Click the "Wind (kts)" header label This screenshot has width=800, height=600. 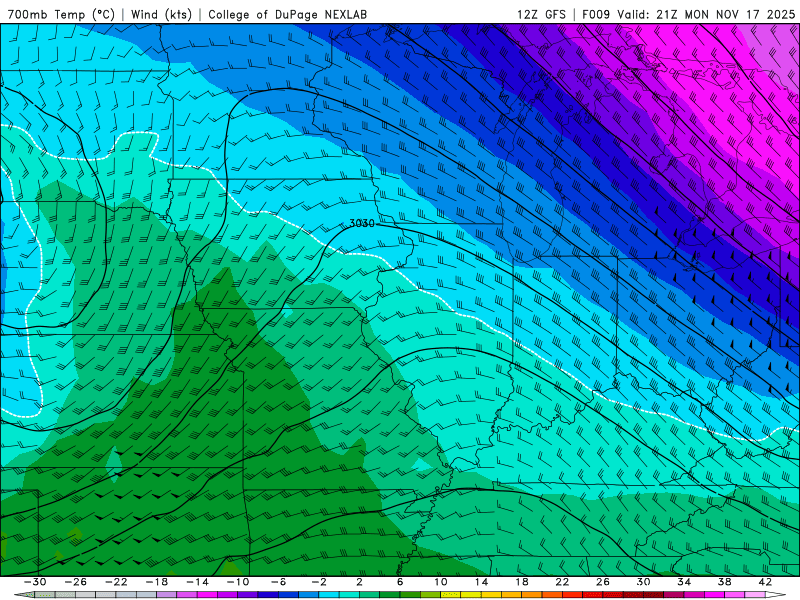161,14
